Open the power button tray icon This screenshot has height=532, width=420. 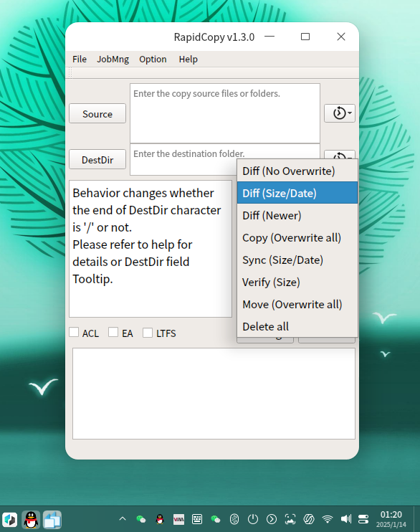tap(253, 519)
